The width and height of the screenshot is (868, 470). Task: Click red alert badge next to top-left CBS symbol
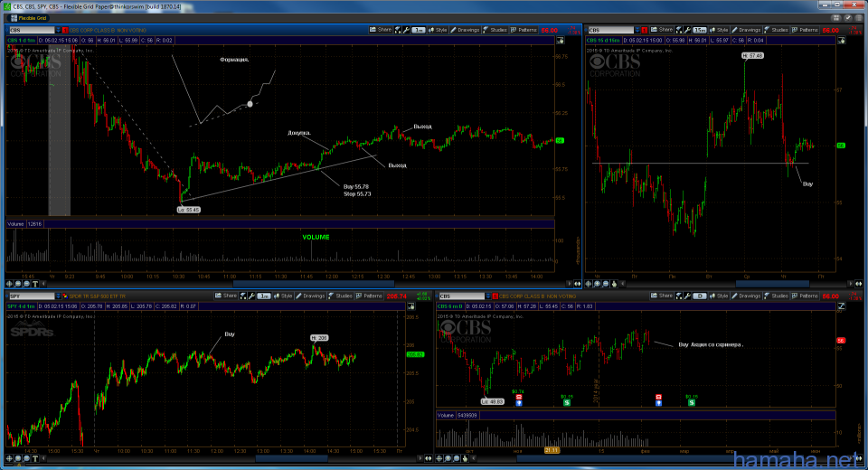coord(65,30)
